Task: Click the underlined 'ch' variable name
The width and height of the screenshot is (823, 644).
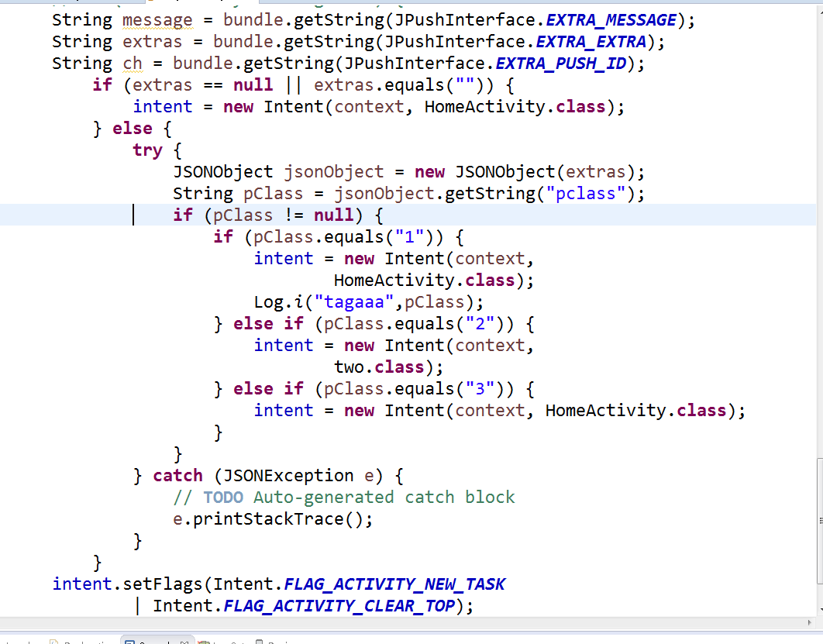Action: click(x=133, y=64)
